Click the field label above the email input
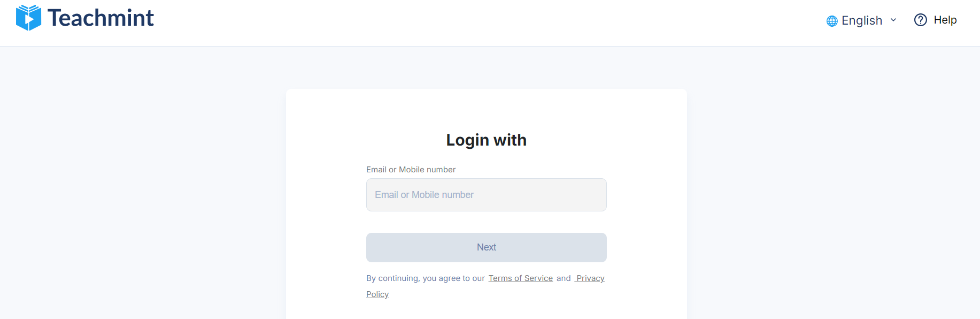Image resolution: width=980 pixels, height=319 pixels. point(411,170)
